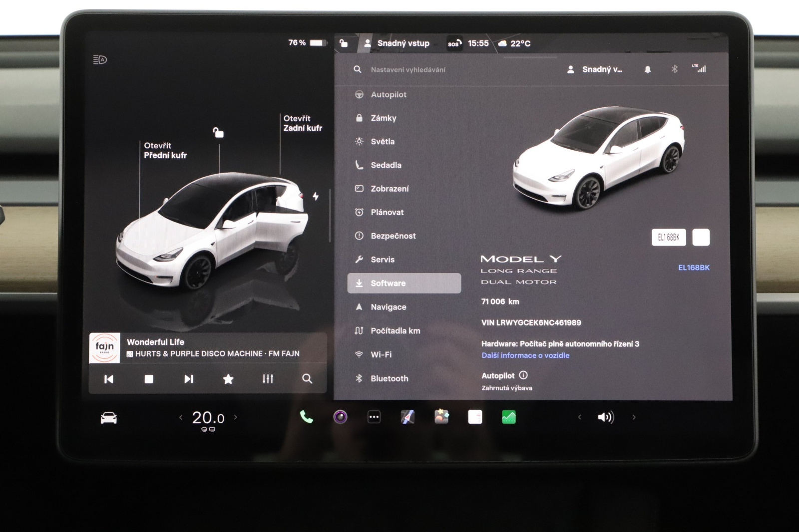Search media with the magnifier icon
Screen dimensions: 799x532
coord(307,379)
